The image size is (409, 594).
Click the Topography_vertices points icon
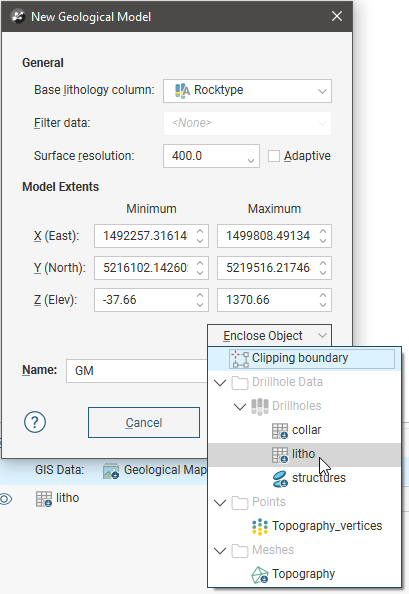[260, 526]
